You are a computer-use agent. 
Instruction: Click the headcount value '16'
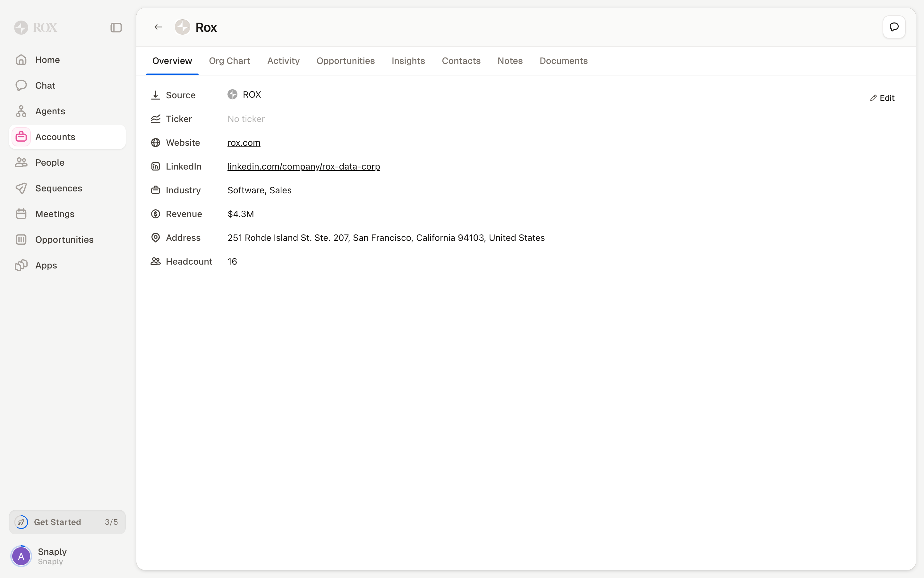[233, 261]
